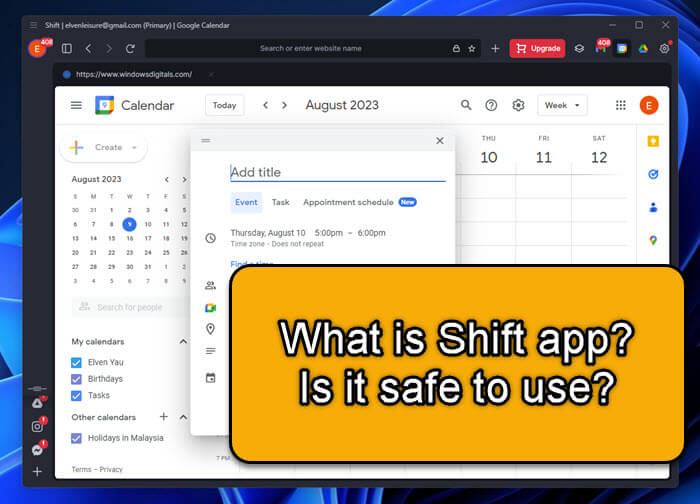Open Calendar main menu hamburger

(x=76, y=105)
